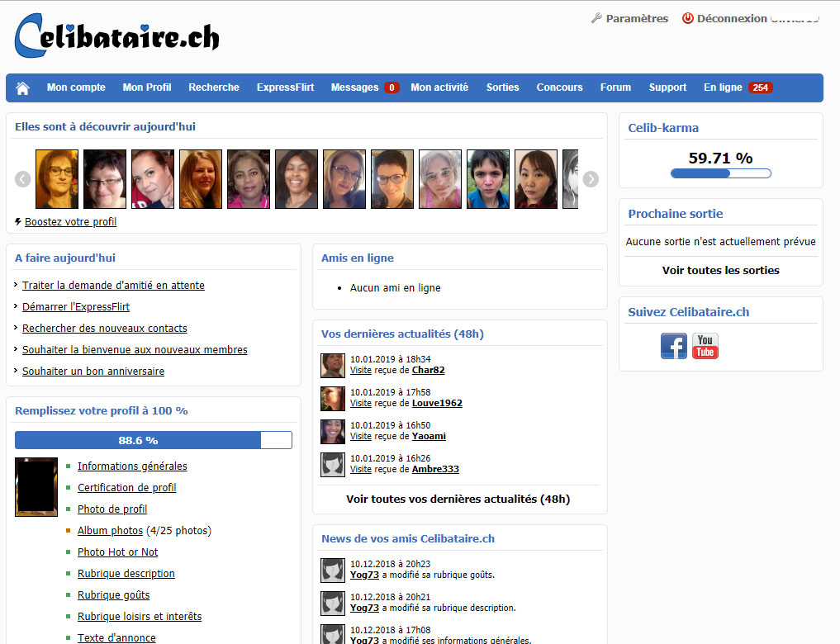Click the lightning bolt next to Boostez votre profil

coord(17,221)
